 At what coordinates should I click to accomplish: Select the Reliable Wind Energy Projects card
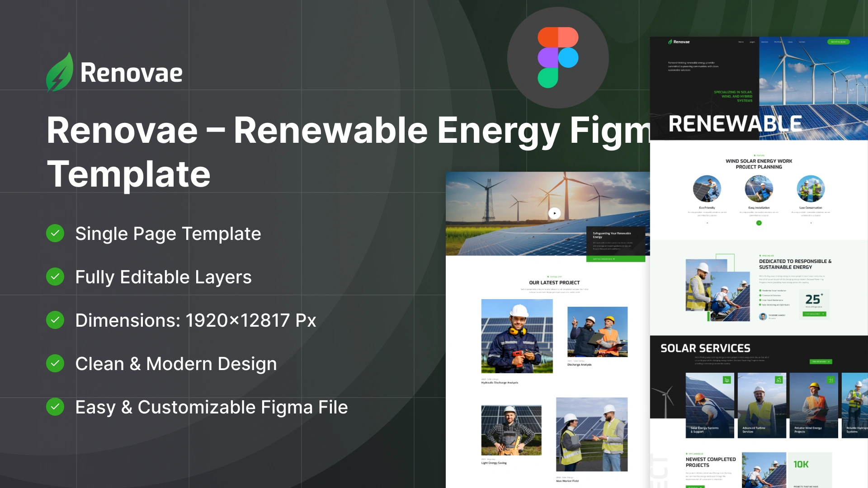814,405
